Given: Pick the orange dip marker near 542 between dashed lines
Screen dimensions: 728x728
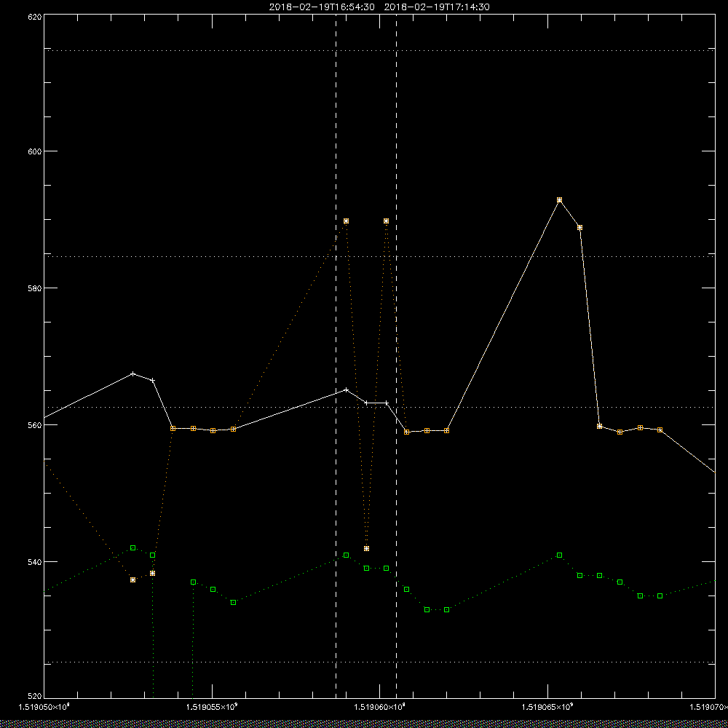Looking at the screenshot, I should tap(366, 549).
